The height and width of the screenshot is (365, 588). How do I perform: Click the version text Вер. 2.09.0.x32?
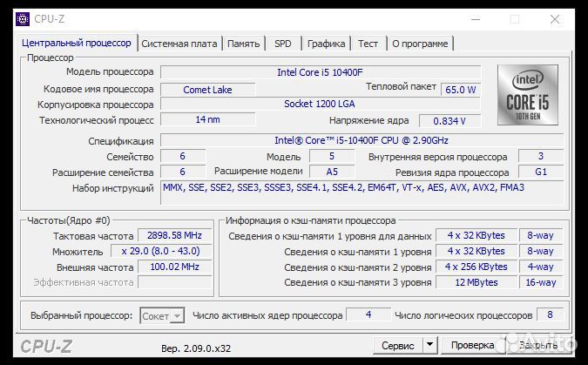tap(196, 348)
